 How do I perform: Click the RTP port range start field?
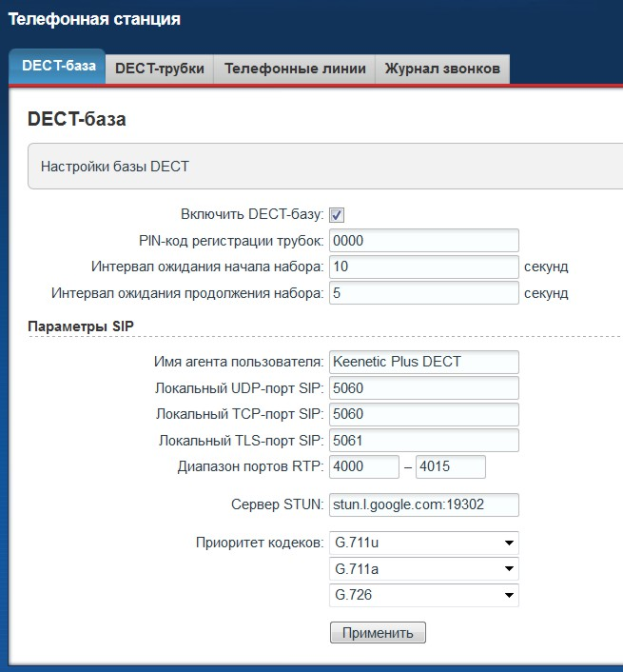[363, 466]
